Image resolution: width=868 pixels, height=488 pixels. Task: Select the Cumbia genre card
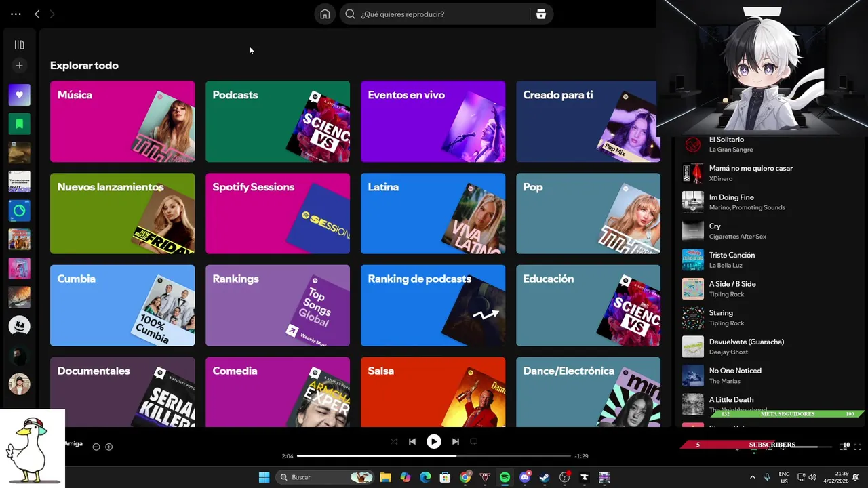[122, 306]
